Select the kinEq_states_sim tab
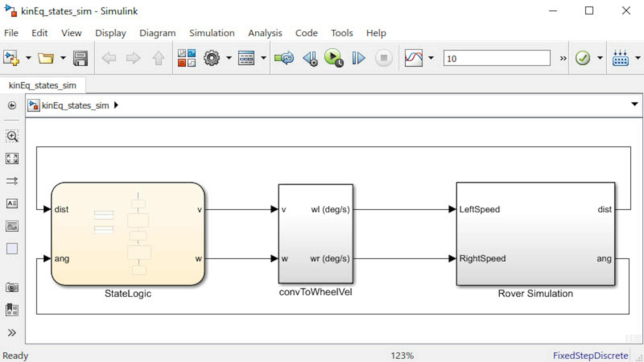The image size is (644, 362). 43,85
